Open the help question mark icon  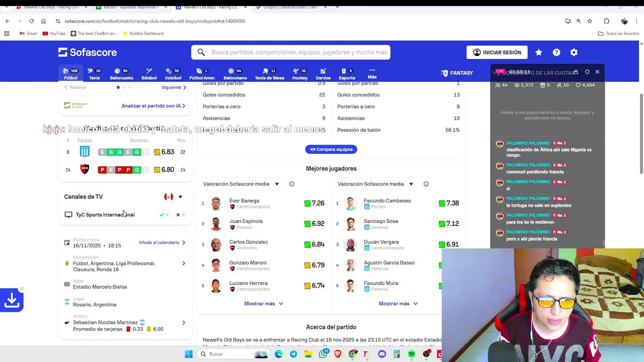point(556,52)
